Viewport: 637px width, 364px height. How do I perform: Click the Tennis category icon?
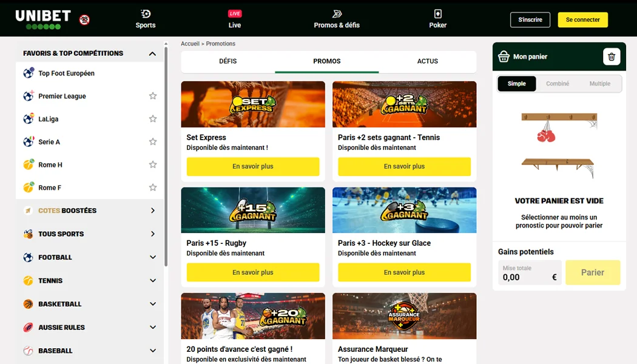28,281
